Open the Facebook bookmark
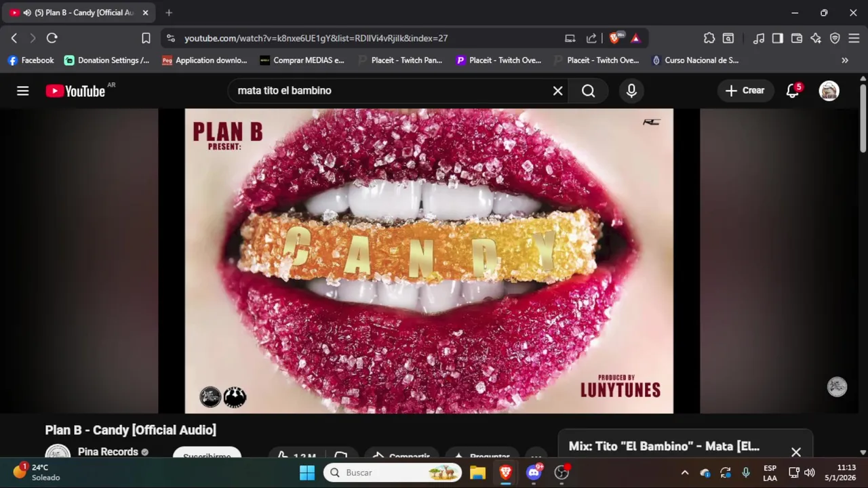Image resolution: width=868 pixels, height=488 pixels. [x=31, y=60]
